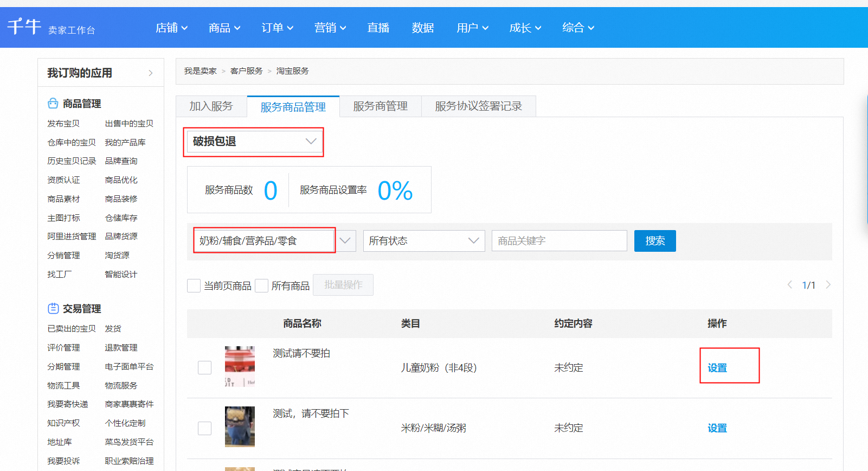This screenshot has height=471, width=868.
Task: Switch to 服务协议签署记录 tab
Action: [479, 106]
